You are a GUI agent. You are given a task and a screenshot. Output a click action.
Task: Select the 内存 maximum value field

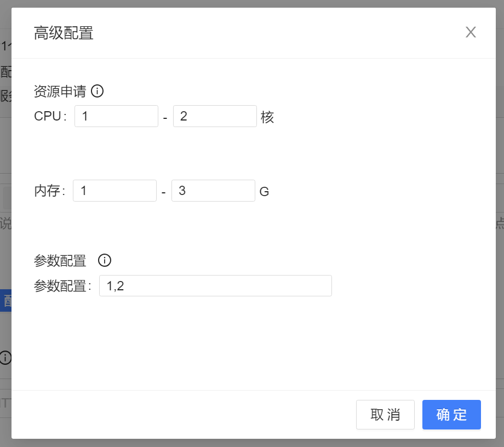coord(213,191)
